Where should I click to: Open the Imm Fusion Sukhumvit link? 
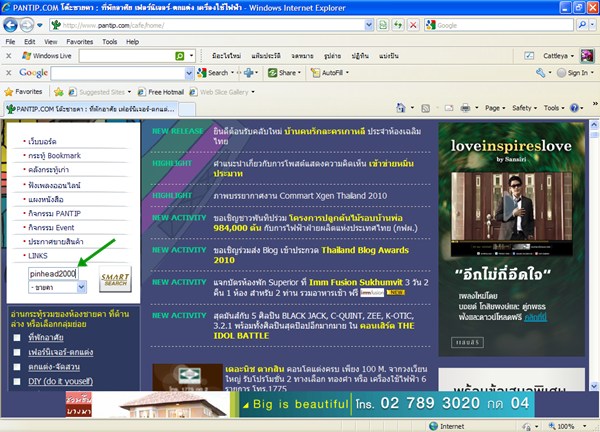pyautogui.click(x=355, y=282)
